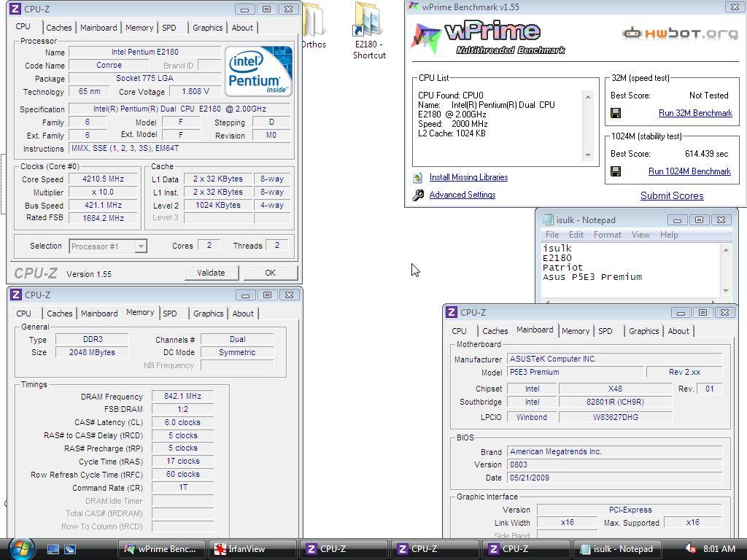Click the save icon under 1024M stability test
The height and width of the screenshot is (560, 747).
pyautogui.click(x=616, y=171)
